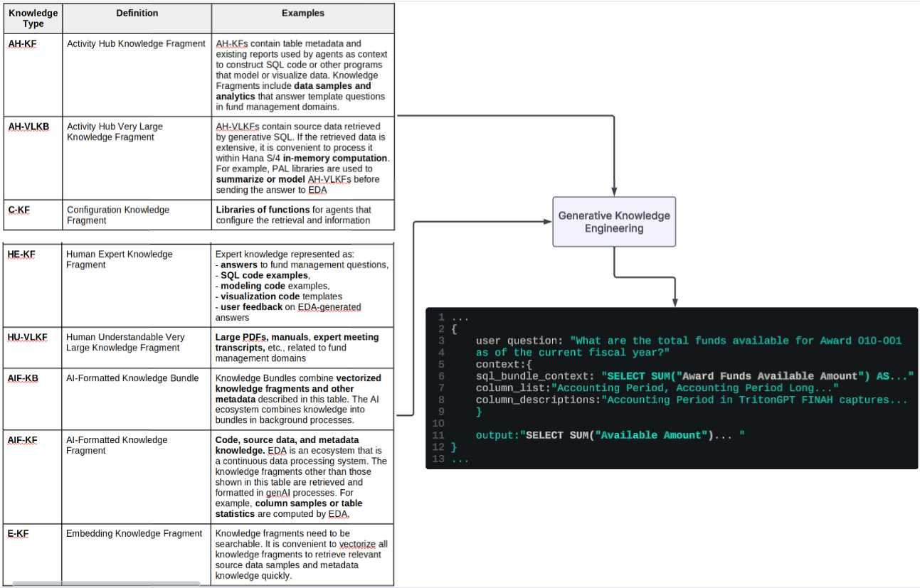Click the user question string in the code block
The width and height of the screenshot is (920, 588).
pyautogui.click(x=712, y=341)
